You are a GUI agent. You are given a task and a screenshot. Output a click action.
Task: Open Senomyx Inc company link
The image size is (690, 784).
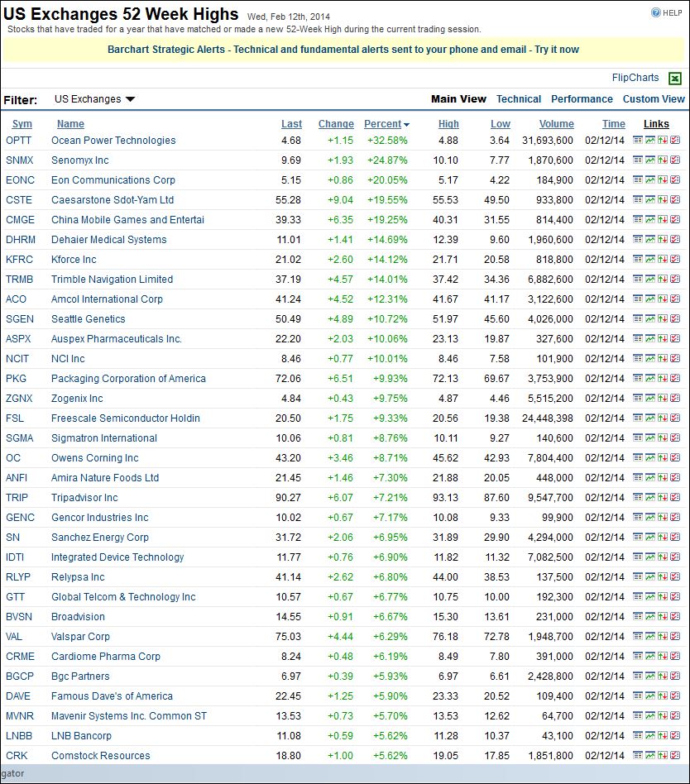(80, 160)
